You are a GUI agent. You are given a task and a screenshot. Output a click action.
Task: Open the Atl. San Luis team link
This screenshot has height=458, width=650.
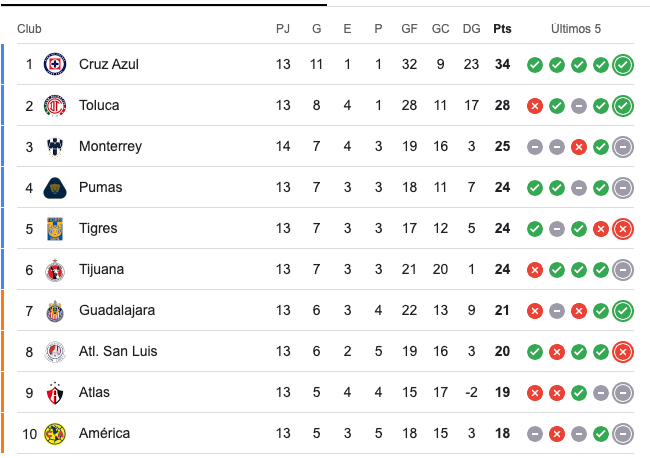click(x=118, y=351)
